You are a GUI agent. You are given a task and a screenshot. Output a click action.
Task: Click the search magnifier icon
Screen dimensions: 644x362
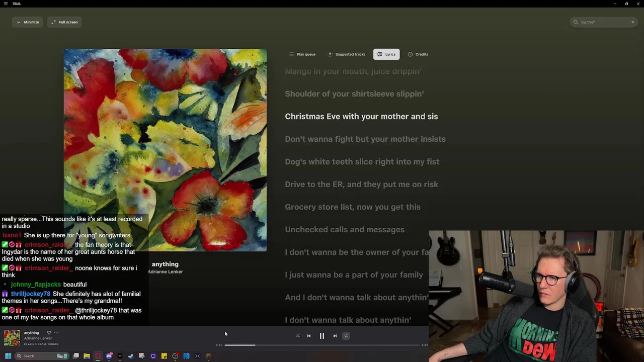click(x=576, y=22)
